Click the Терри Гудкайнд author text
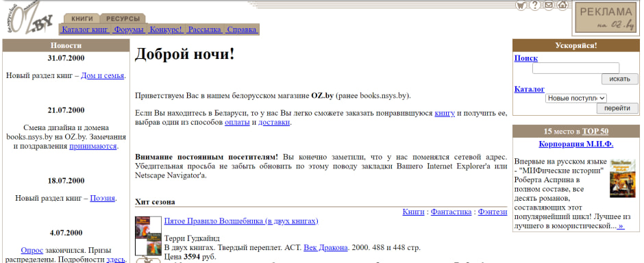644x263 pixels. [x=192, y=238]
